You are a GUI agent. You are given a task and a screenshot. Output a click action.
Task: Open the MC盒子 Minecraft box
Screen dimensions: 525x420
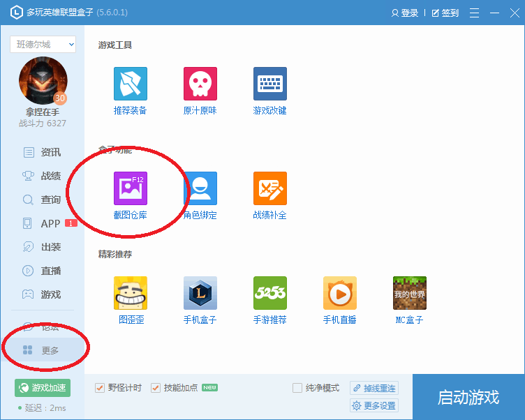410,300
